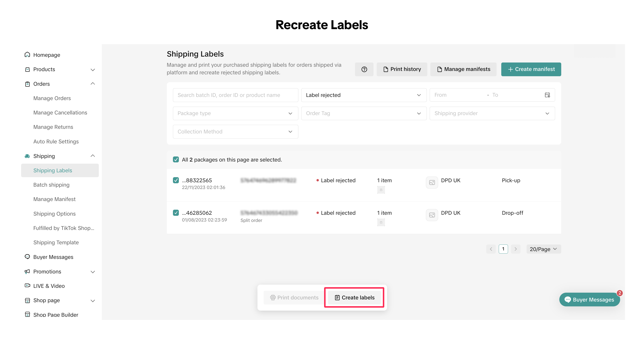The image size is (644, 356).
Task: Click the Shipping truck icon in sidebar
Action: (27, 156)
